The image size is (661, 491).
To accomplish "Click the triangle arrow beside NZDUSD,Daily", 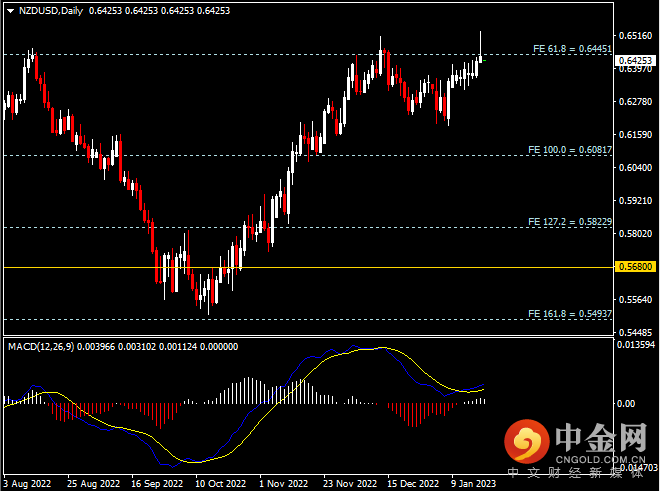I will 8,10.
